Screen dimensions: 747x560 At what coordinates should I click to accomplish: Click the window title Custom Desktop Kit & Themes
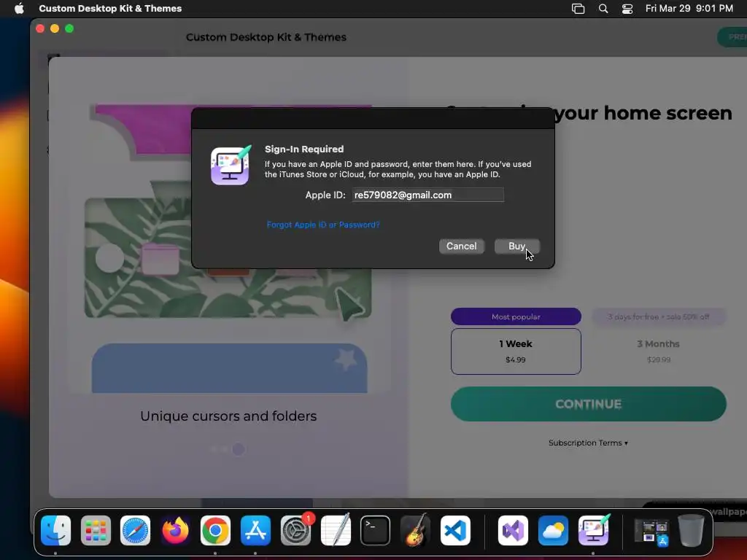pyautogui.click(x=266, y=37)
